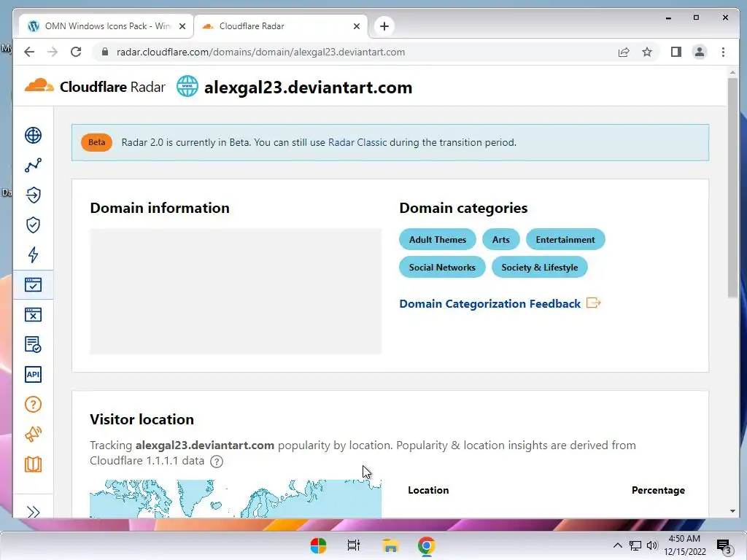This screenshot has height=560, width=747.
Task: Close the Cloudflare Radar tab
Action: [356, 26]
